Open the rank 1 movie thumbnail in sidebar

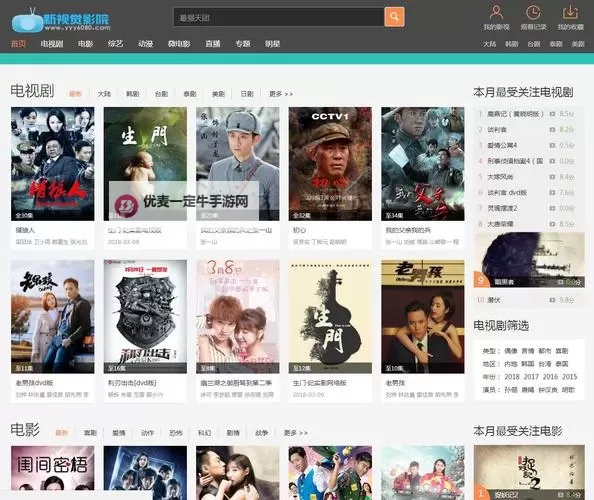tap(529, 473)
